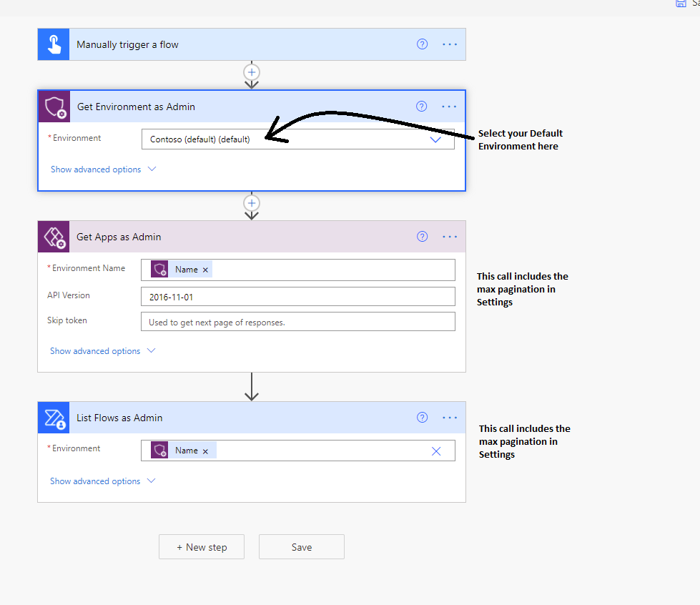Open the Environment selection dropdown
The height and width of the screenshot is (605, 700).
(x=435, y=139)
